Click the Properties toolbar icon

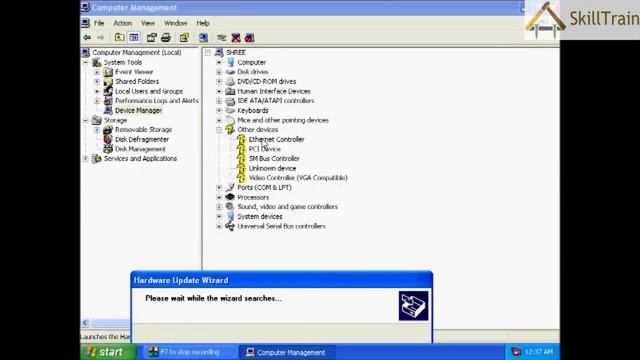click(x=151, y=38)
